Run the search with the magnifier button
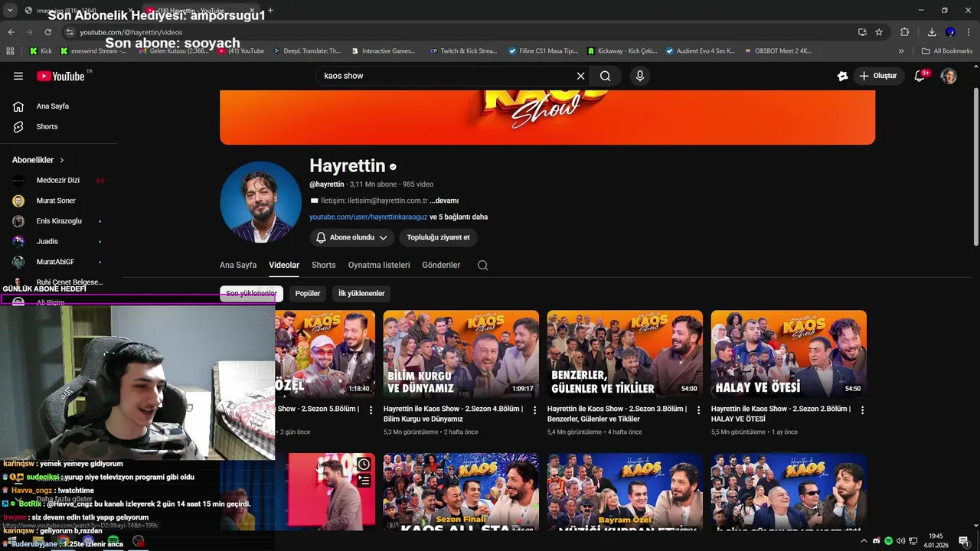980x551 pixels. (606, 76)
